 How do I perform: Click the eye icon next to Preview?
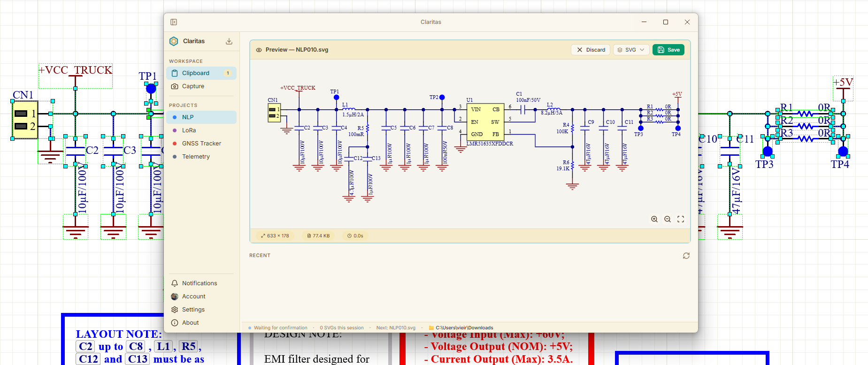(259, 50)
